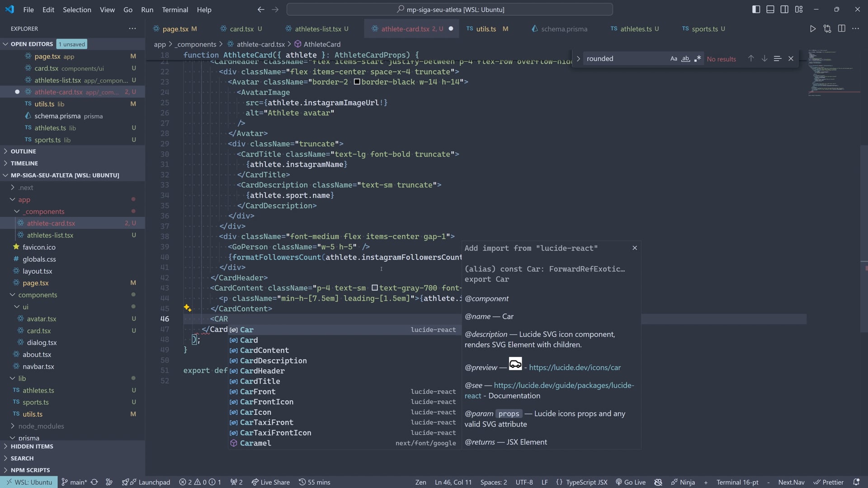The height and width of the screenshot is (488, 868).
Task: Expand the OUTLINE section
Action: tap(24, 151)
